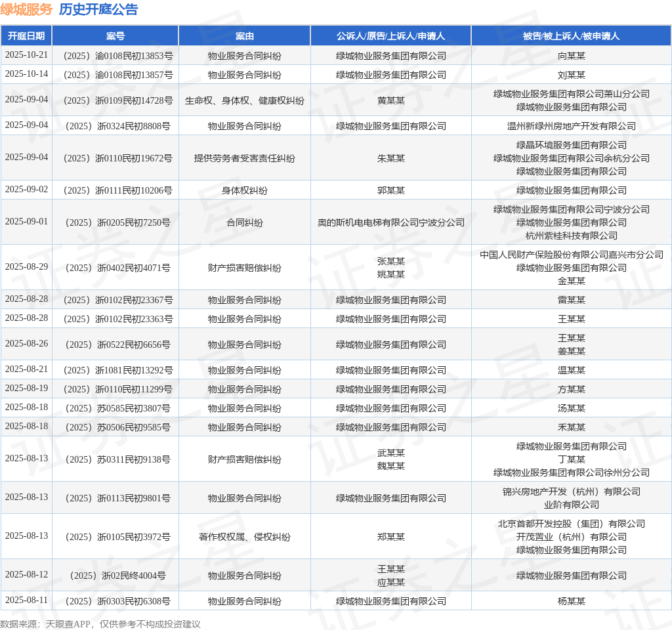Click case number 浙0110民初11299号
This screenshot has width=672, height=630.
(x=118, y=389)
